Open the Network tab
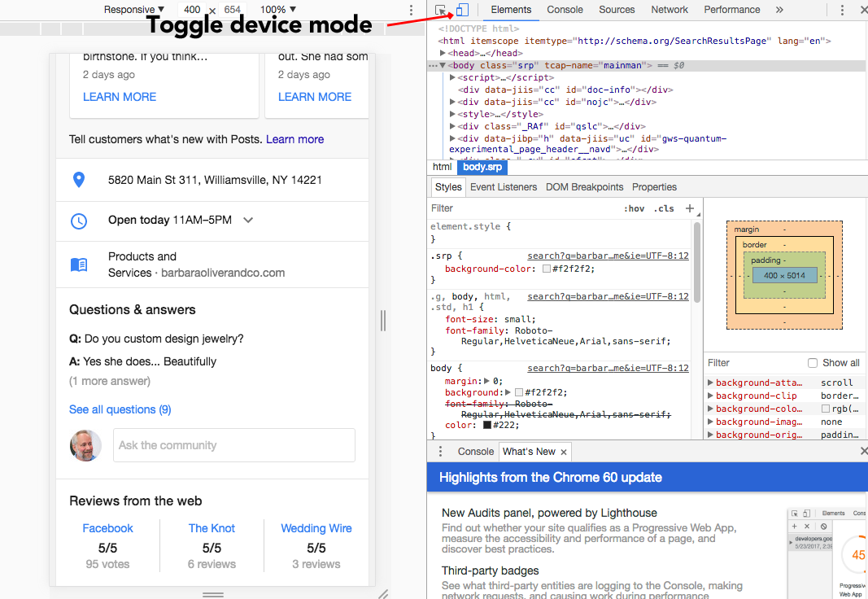The width and height of the screenshot is (868, 599). coord(670,10)
